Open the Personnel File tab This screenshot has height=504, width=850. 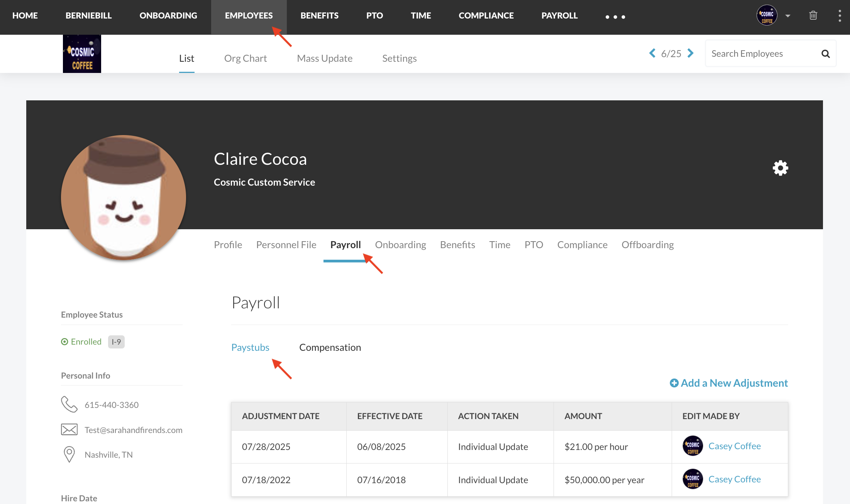point(286,245)
